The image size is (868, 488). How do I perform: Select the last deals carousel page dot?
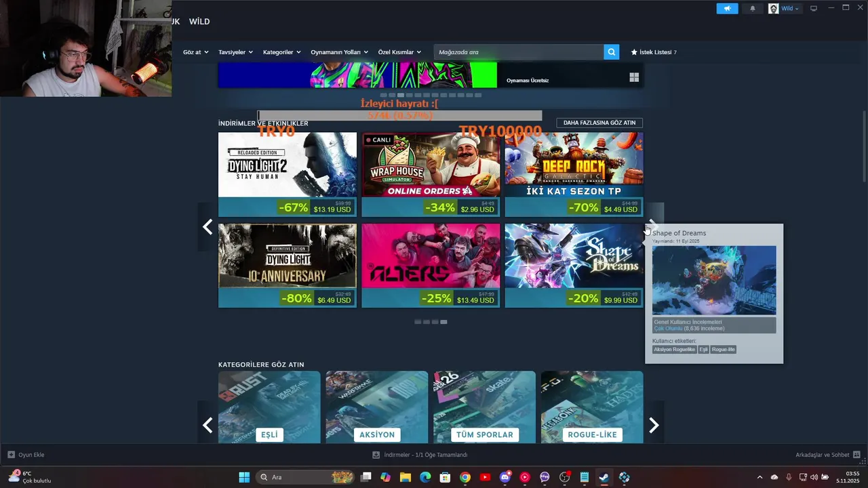click(443, 322)
